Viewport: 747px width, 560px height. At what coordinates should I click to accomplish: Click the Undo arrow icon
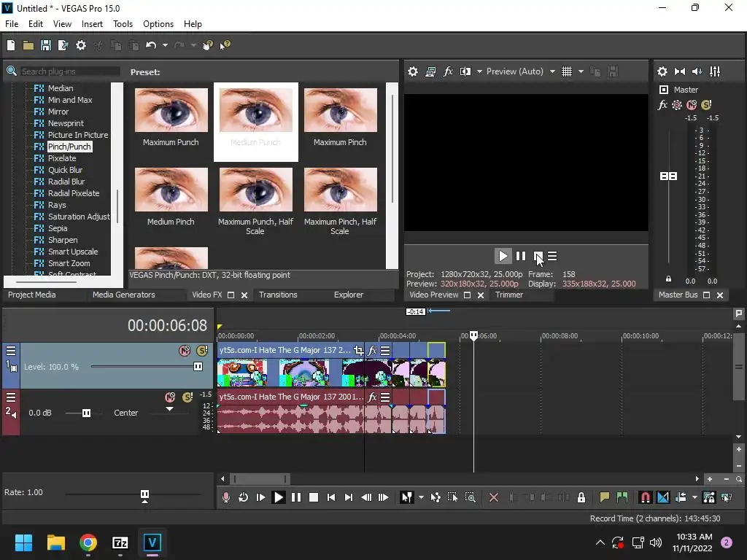click(151, 45)
